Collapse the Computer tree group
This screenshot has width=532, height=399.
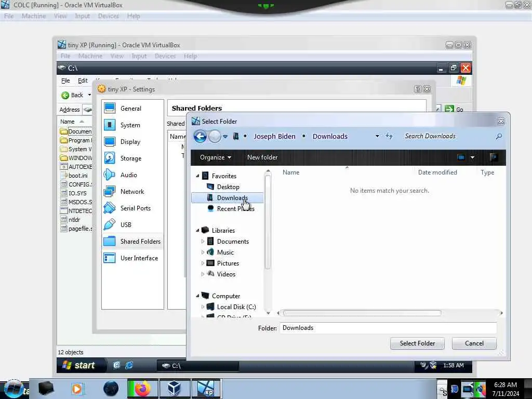[197, 296]
